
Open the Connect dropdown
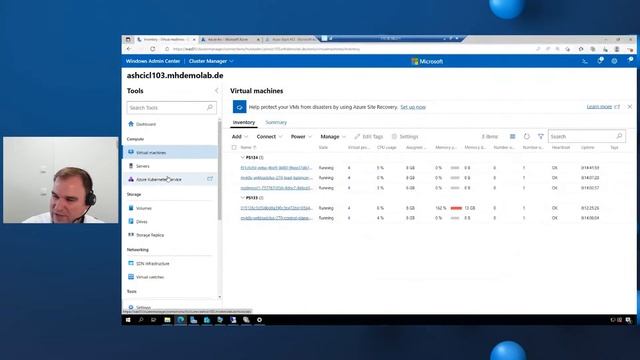pos(269,136)
